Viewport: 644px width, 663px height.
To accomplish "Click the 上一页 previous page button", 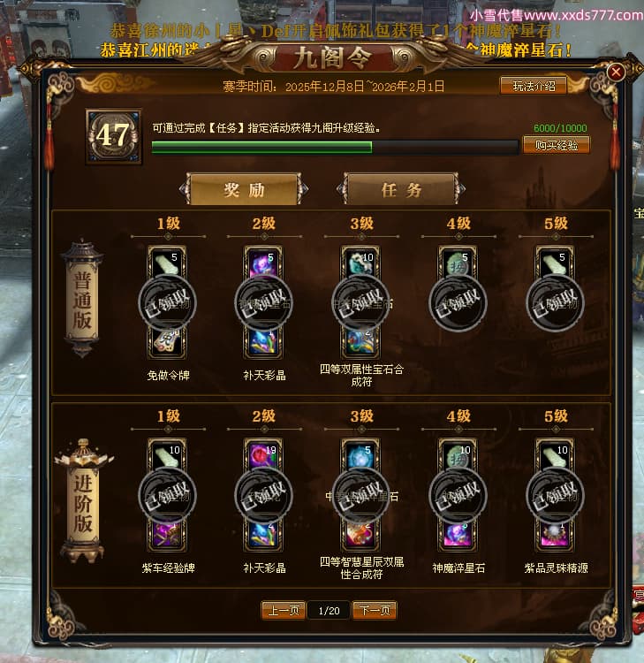I will coord(284,611).
